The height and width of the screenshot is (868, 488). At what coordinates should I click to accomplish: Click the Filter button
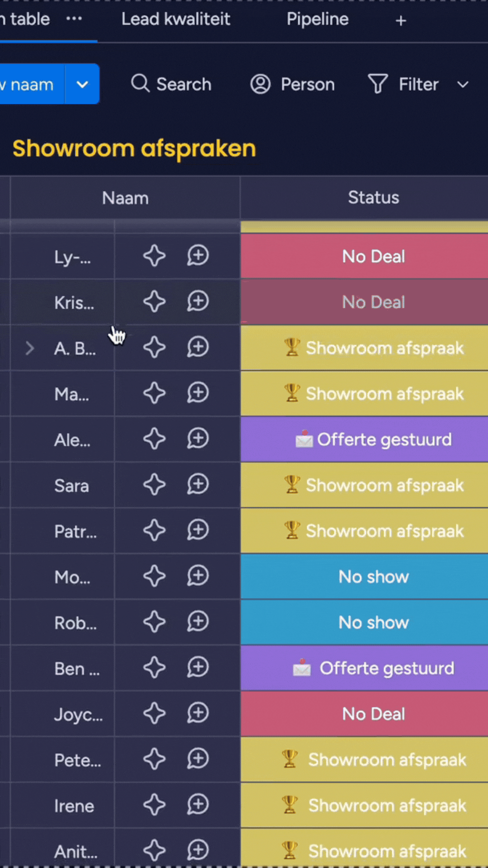point(404,84)
